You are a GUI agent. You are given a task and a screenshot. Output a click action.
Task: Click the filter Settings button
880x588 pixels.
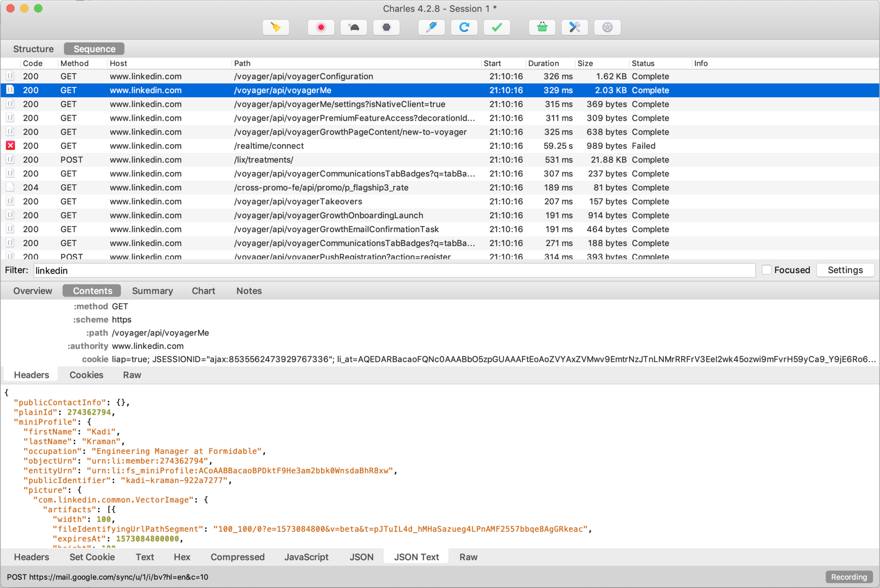click(x=845, y=270)
